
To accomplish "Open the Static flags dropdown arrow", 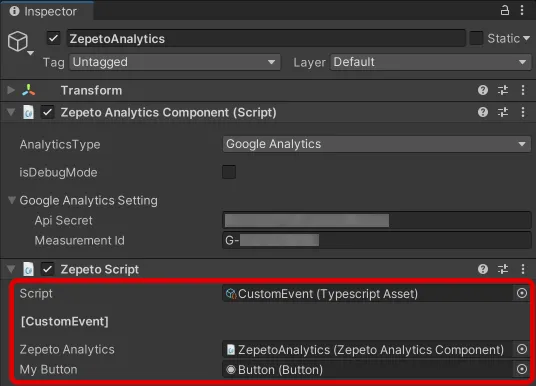I will [526, 38].
